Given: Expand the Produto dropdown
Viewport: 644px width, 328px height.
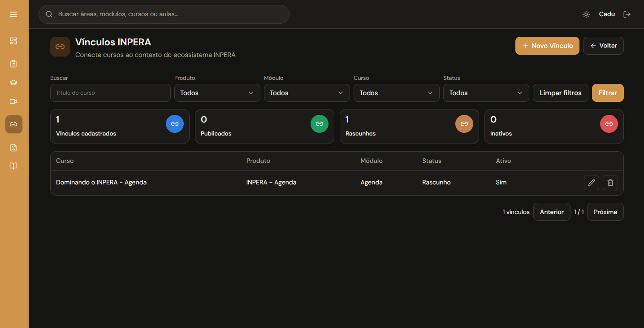Looking at the screenshot, I should click(217, 93).
